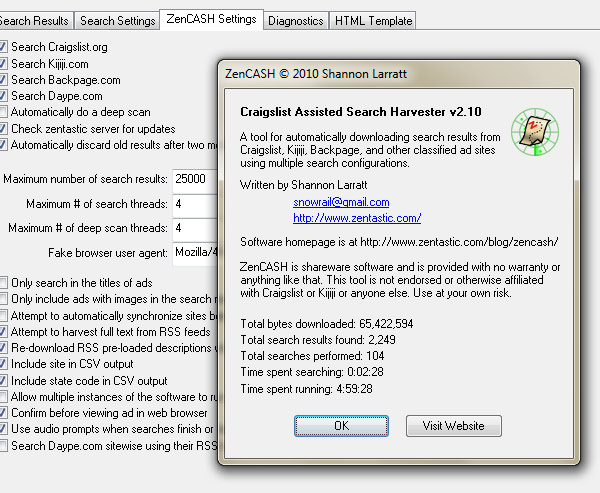Click the Visit Website button
Screen dimensions: 600x493
point(453,426)
